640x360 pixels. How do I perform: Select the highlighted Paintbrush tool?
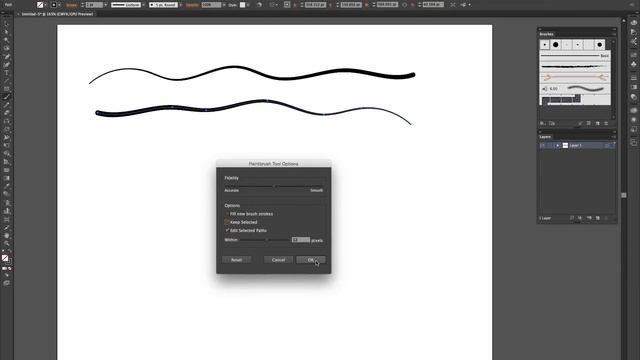[7, 97]
